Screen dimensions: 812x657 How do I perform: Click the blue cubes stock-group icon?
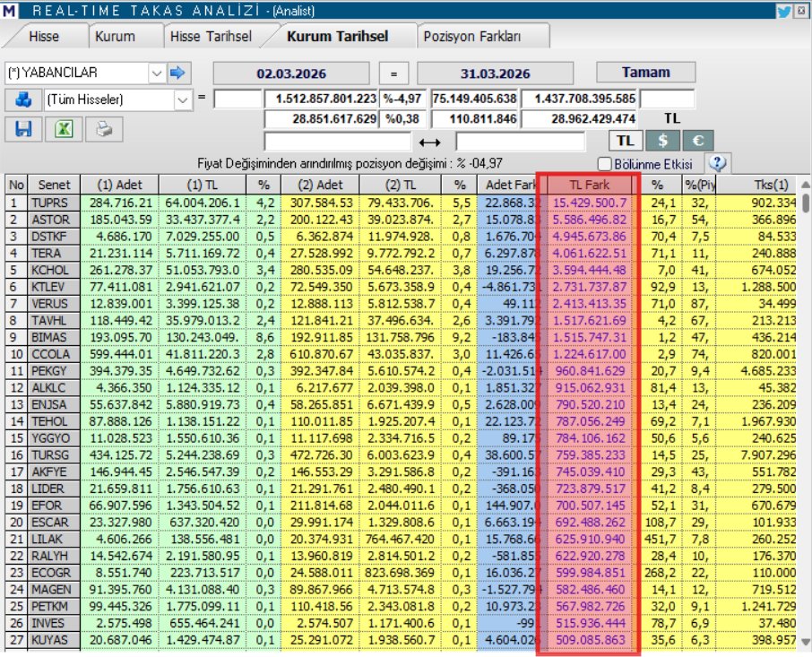(x=23, y=99)
